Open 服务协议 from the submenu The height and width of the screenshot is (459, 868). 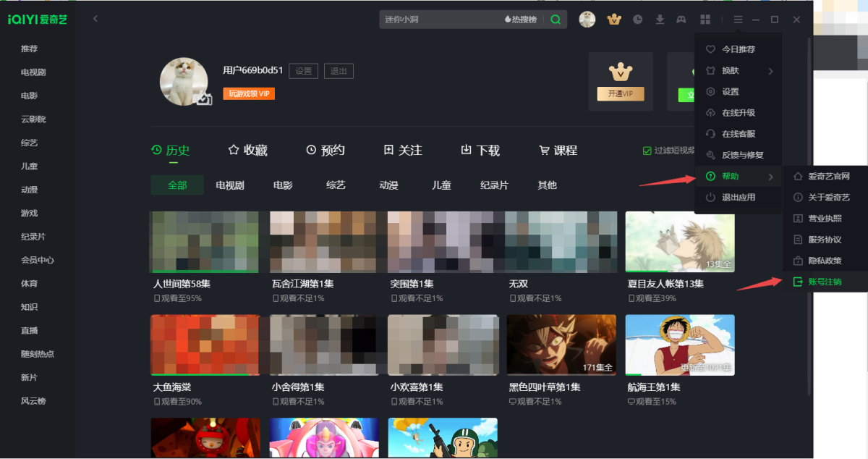pyautogui.click(x=825, y=239)
